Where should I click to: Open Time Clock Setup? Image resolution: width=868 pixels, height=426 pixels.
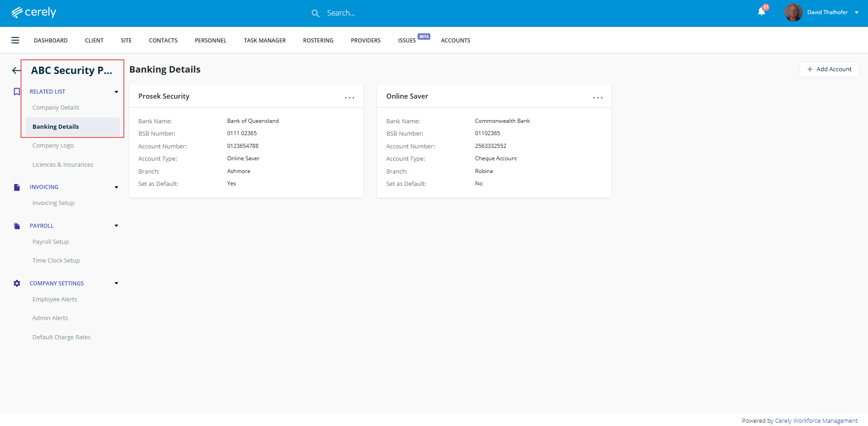(x=56, y=261)
